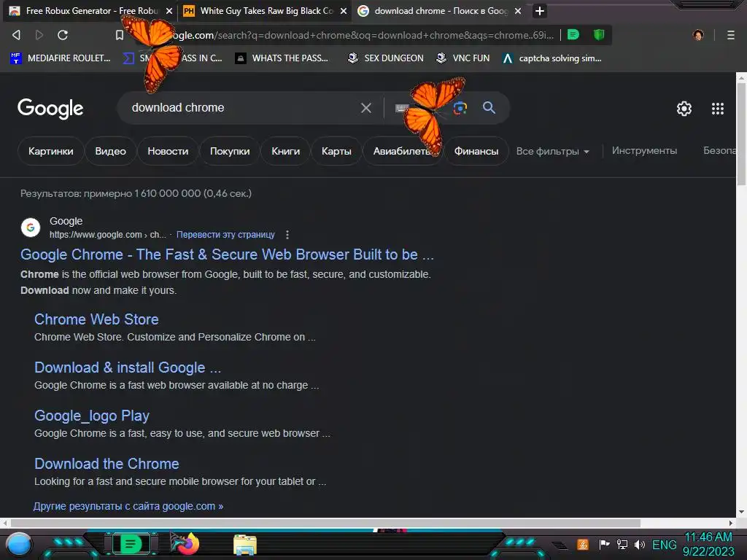Open MEDIAFIRE ROULET... bookmark
This screenshot has width=747, height=560.
[x=60, y=58]
